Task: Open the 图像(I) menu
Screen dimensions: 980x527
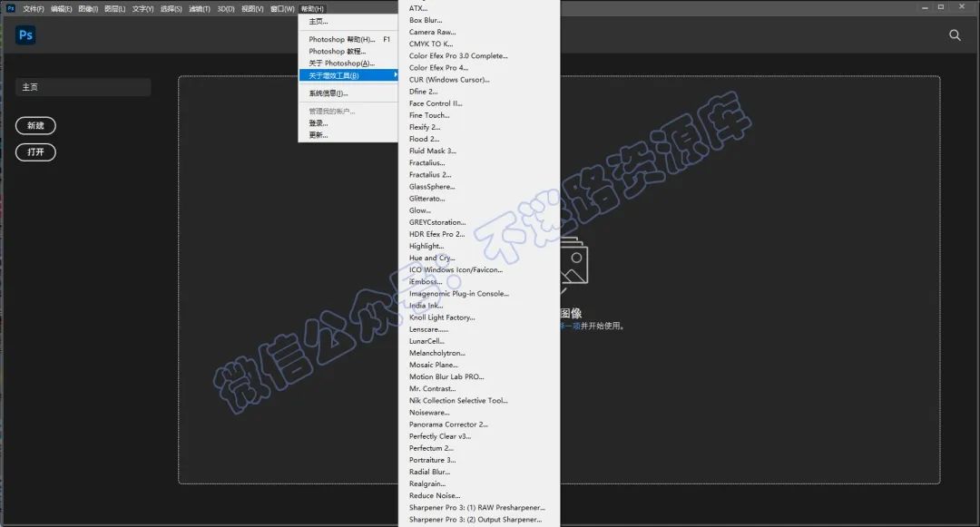Action: (88, 9)
